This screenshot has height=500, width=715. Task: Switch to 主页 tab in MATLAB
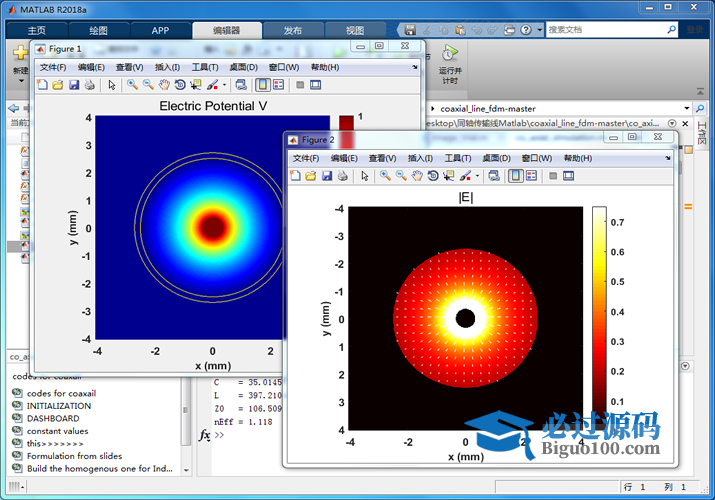[x=36, y=31]
